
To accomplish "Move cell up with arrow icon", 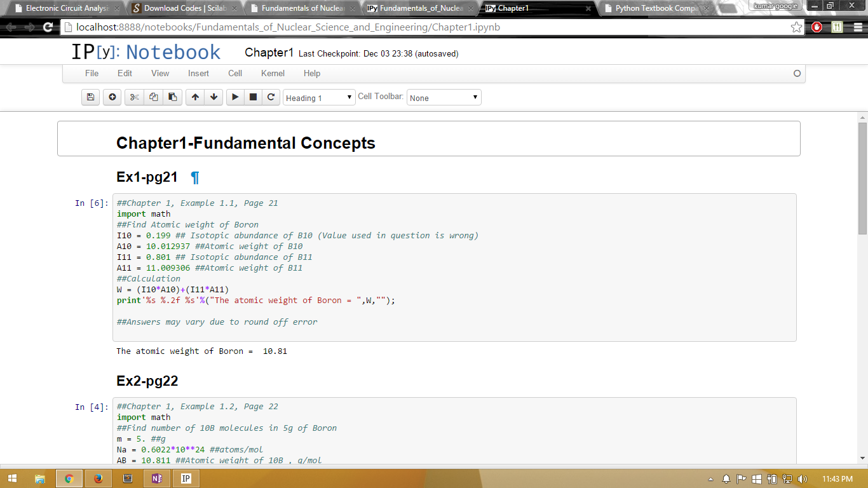I will 195,97.
